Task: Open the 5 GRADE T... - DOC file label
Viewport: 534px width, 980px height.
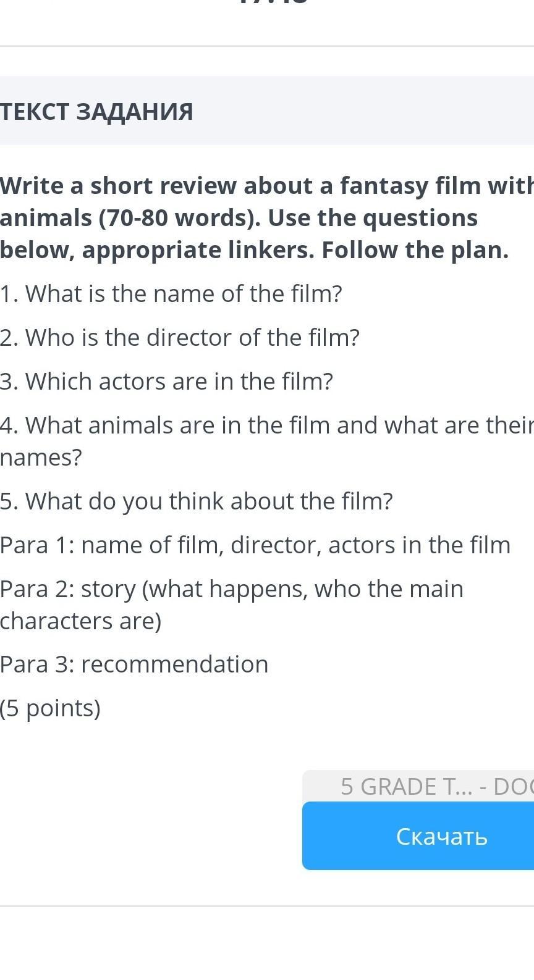Action: point(436,786)
